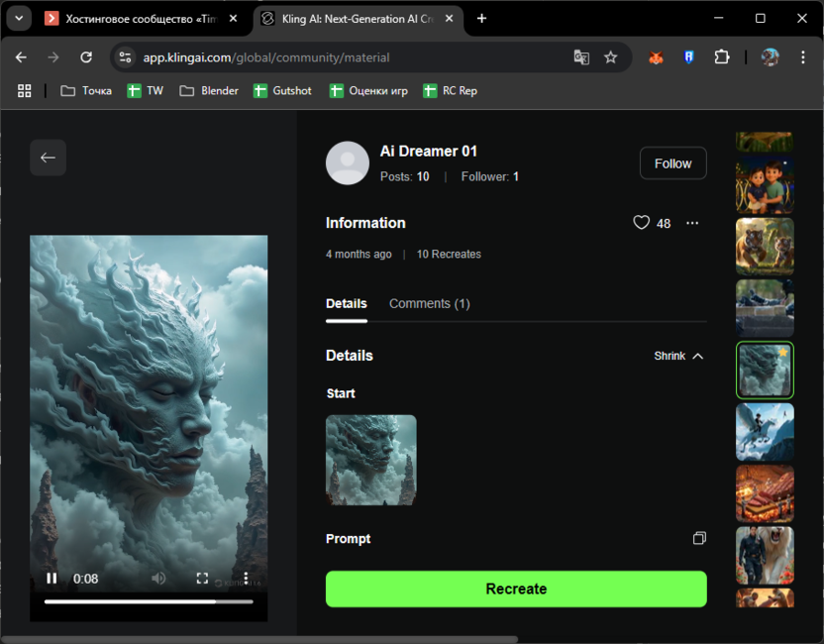The image size is (824, 644).
Task: Enter fullscreen on the video player
Action: tap(202, 579)
